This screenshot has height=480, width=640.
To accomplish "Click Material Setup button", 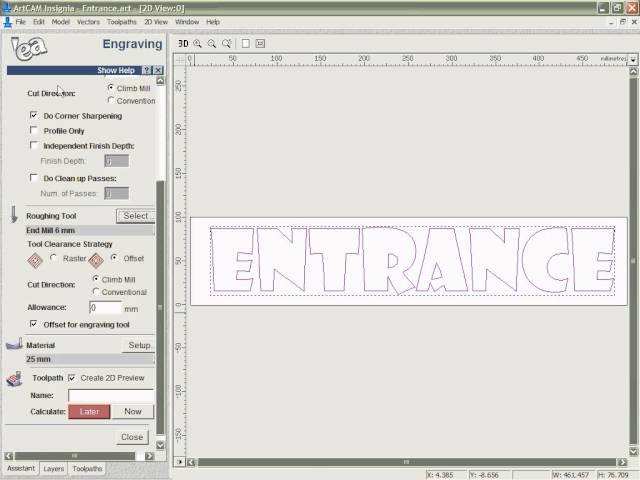I will pyautogui.click(x=139, y=345).
